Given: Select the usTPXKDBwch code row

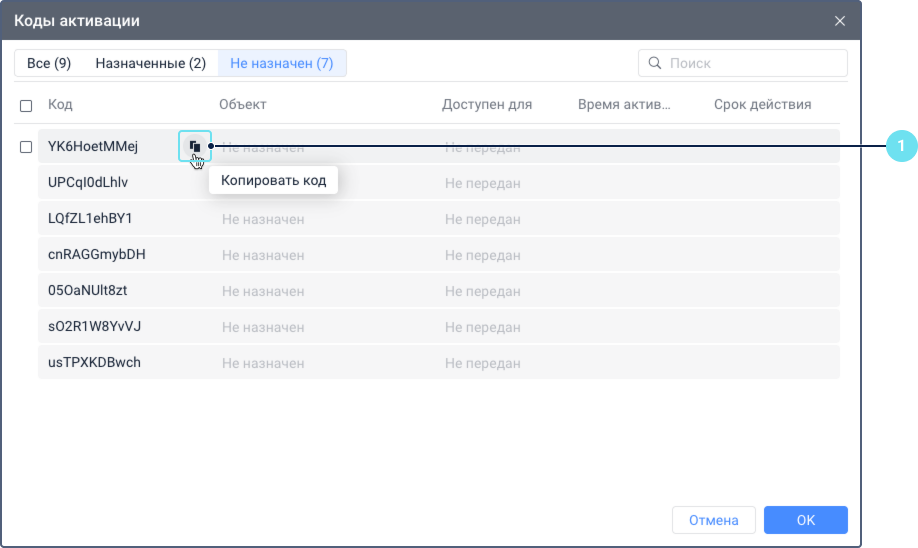Looking at the screenshot, I should (439, 362).
